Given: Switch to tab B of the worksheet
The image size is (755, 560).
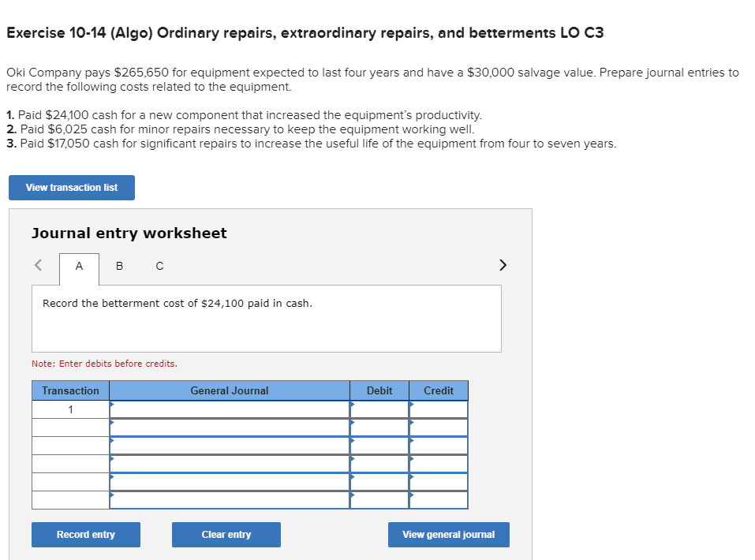Looking at the screenshot, I should point(119,267).
